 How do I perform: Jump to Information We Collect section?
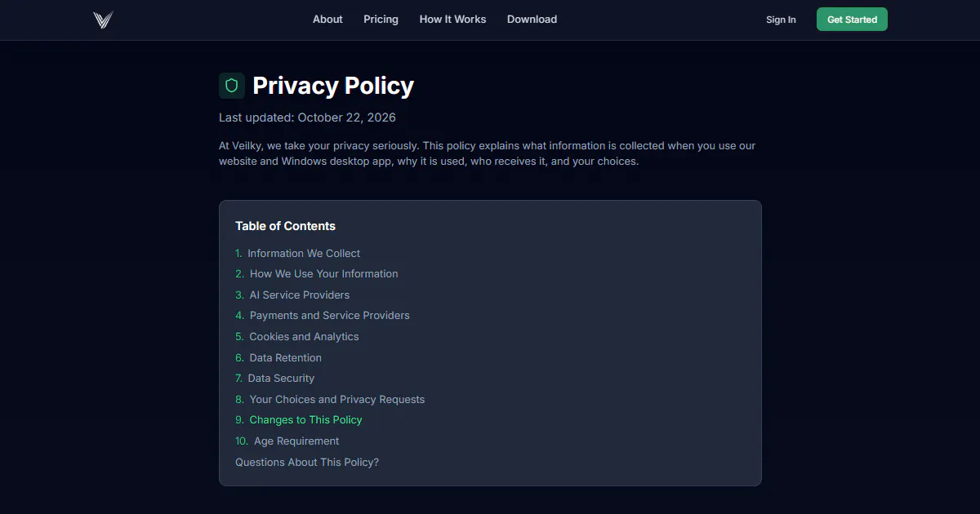click(297, 253)
